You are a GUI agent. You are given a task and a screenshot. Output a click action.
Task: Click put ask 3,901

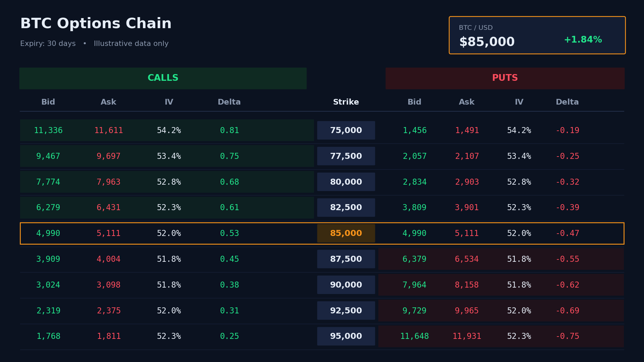467,207
